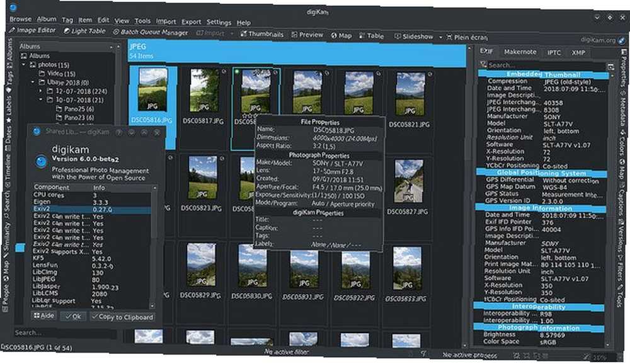Click the metadata Search field
The image size is (630, 364).
click(546, 65)
